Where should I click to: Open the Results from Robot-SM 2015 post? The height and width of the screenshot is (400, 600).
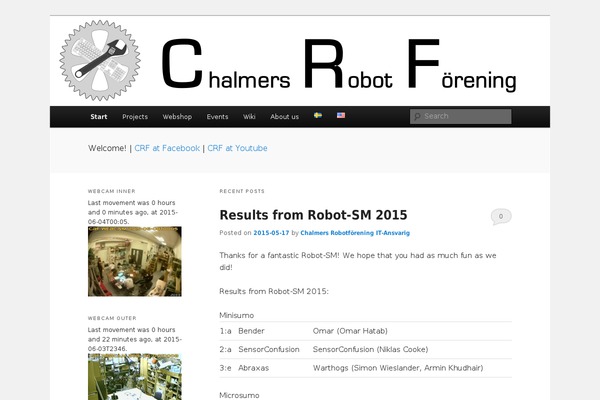coord(313,215)
